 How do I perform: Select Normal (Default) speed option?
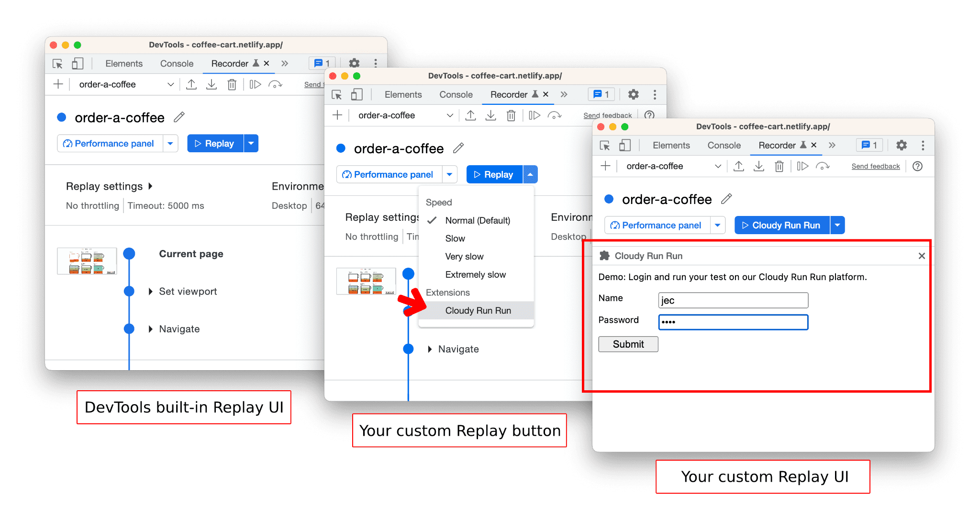point(477,221)
